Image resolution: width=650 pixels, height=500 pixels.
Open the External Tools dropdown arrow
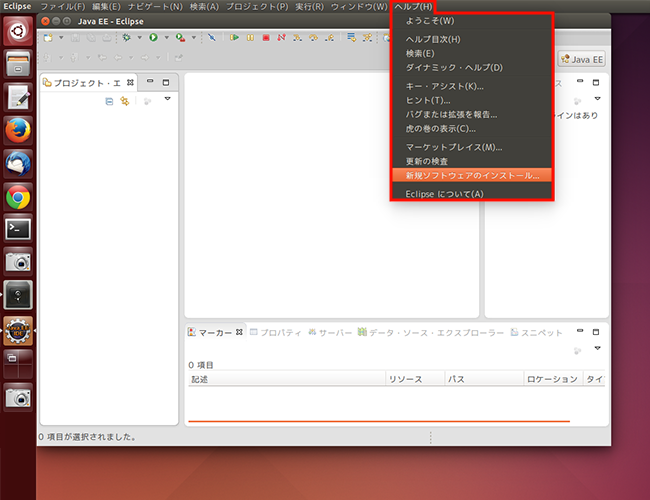194,38
